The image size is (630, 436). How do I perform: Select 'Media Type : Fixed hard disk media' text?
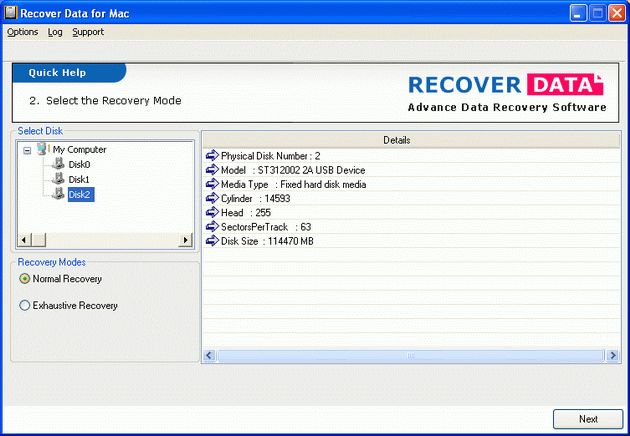pos(293,184)
